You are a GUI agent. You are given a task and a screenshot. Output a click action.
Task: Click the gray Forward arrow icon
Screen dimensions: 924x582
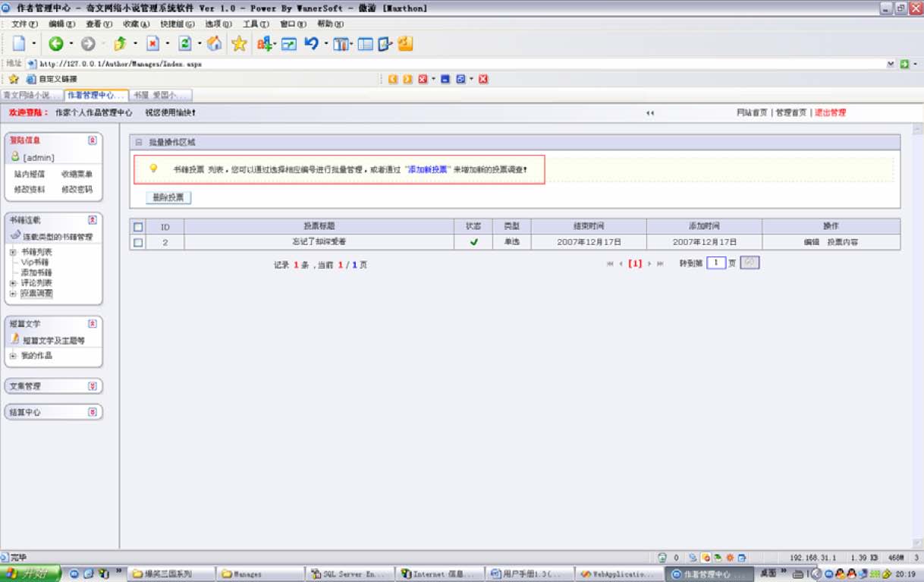(87, 44)
